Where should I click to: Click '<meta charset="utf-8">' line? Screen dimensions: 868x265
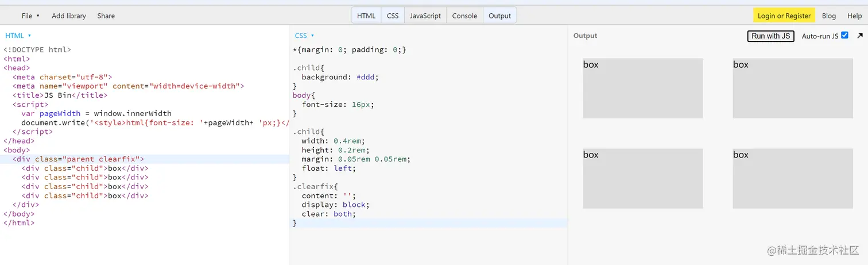click(x=62, y=77)
